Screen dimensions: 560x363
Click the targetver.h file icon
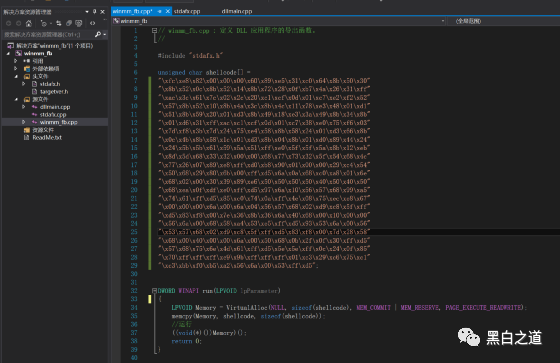point(35,92)
